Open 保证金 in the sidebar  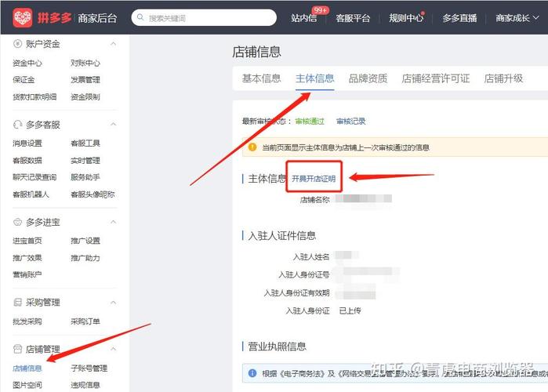coord(24,80)
